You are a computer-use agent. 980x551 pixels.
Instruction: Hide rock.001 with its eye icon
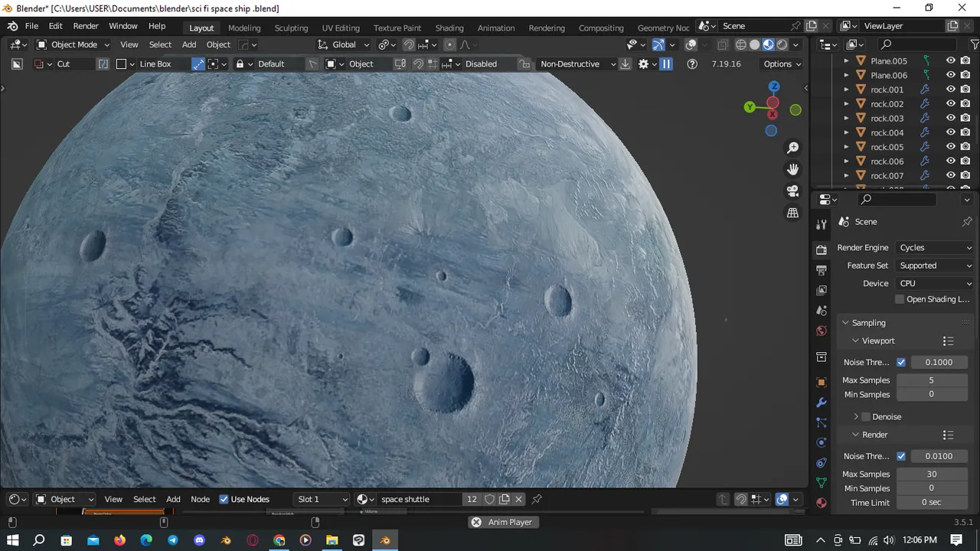tap(951, 90)
